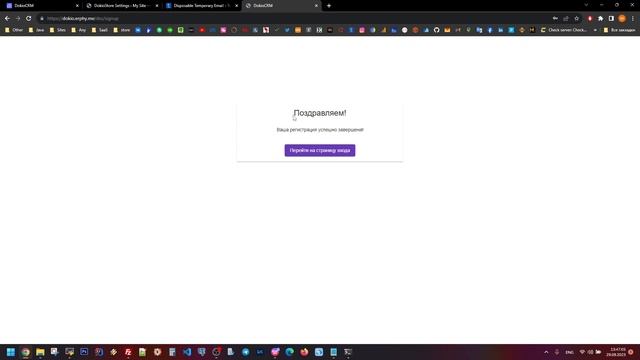Open the GitHub bookmark
Screen dimensions: 640x360
[x=436, y=30]
